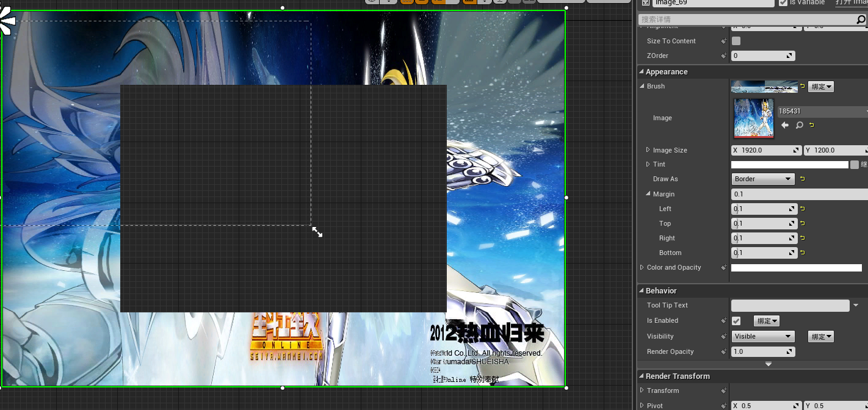
Task: Expand the Image Size property
Action: click(x=648, y=150)
